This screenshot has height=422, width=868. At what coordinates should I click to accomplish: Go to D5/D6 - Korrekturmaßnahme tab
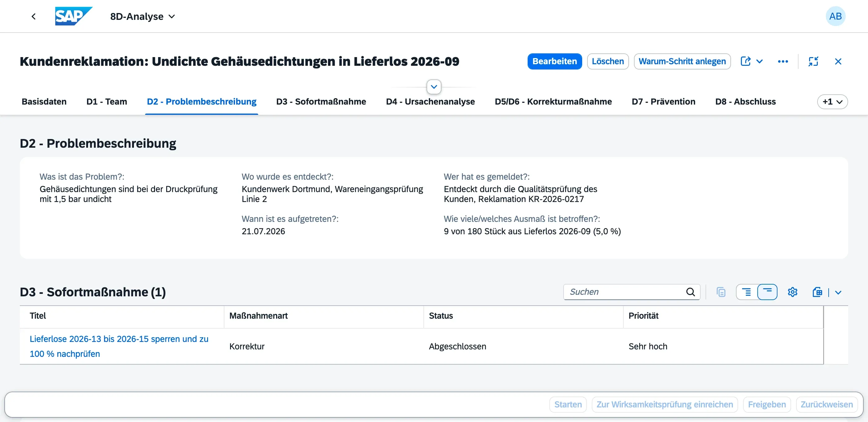click(x=553, y=101)
